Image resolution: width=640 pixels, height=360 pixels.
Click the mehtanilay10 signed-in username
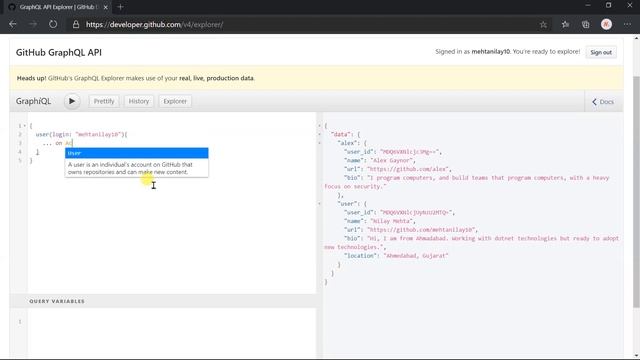[491, 51]
